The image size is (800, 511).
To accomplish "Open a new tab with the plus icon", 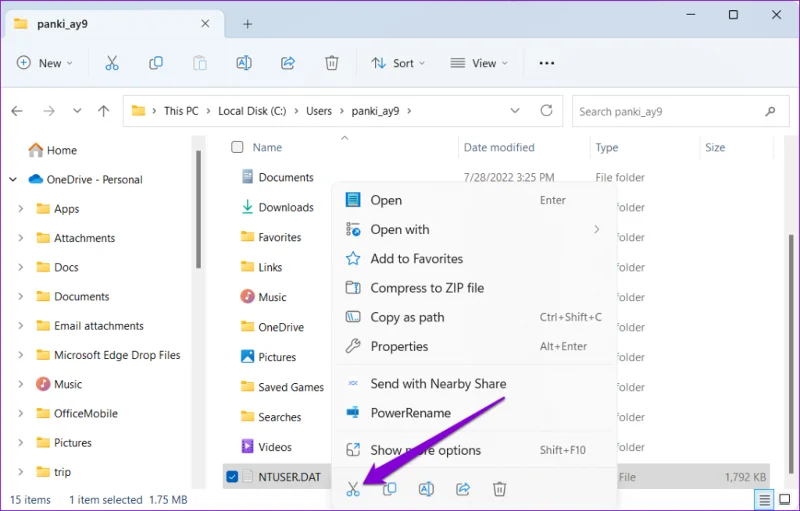I will 247,24.
